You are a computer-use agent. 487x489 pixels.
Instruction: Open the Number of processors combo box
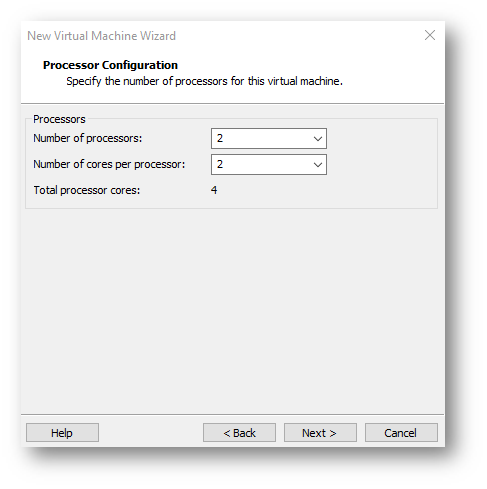tap(269, 138)
